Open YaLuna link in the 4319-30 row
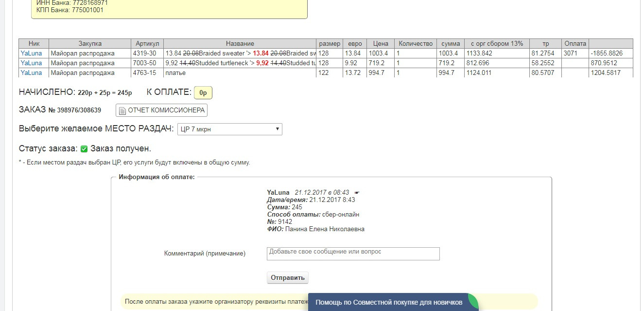This screenshot has width=644, height=311. [x=31, y=53]
